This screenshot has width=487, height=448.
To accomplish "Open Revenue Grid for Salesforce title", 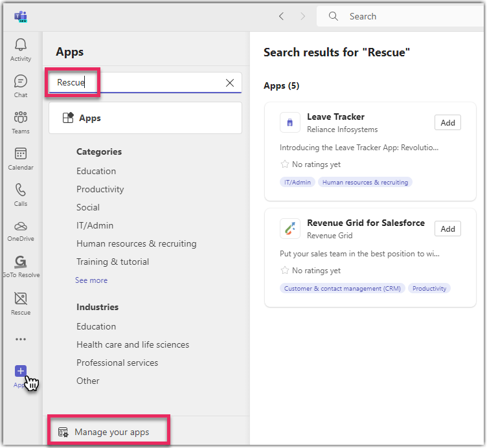I will pyautogui.click(x=366, y=223).
